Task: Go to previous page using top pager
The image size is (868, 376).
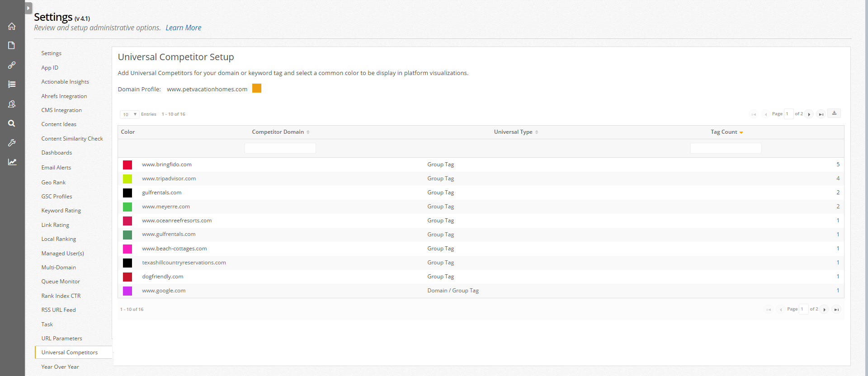Action: (x=766, y=114)
